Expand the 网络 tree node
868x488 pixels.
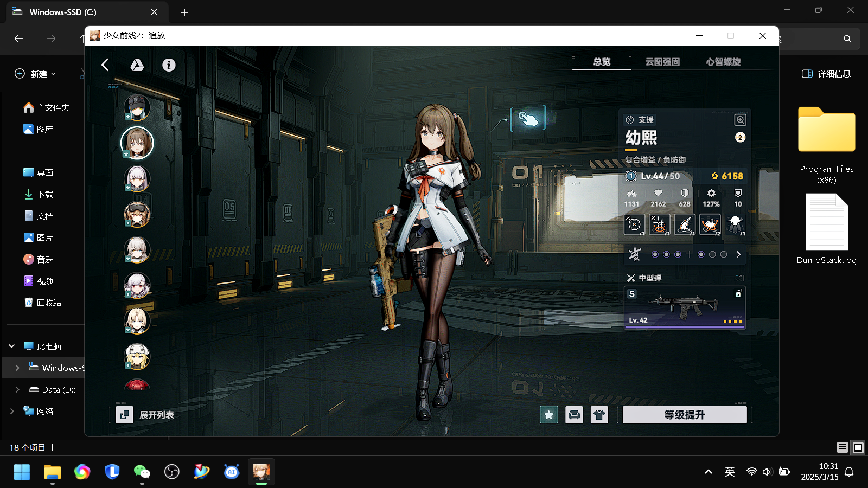(11, 411)
